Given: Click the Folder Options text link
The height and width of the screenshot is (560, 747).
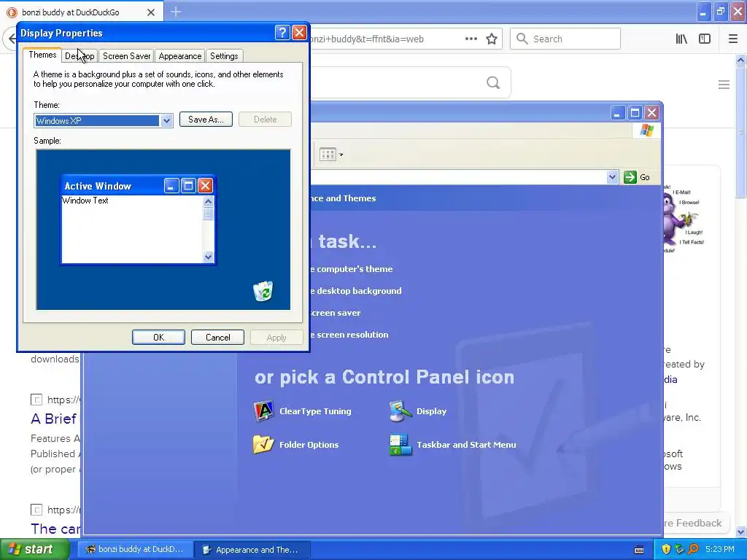Looking at the screenshot, I should click(x=309, y=445).
